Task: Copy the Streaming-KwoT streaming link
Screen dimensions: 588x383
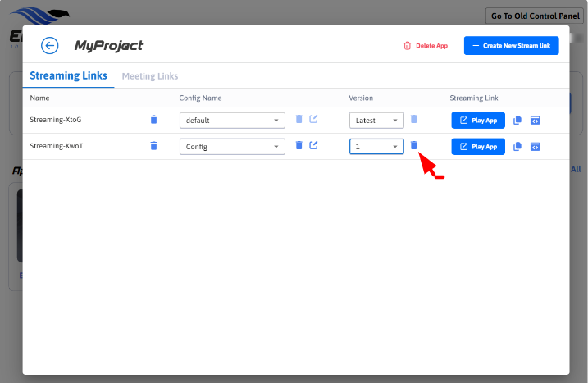Action: [517, 146]
